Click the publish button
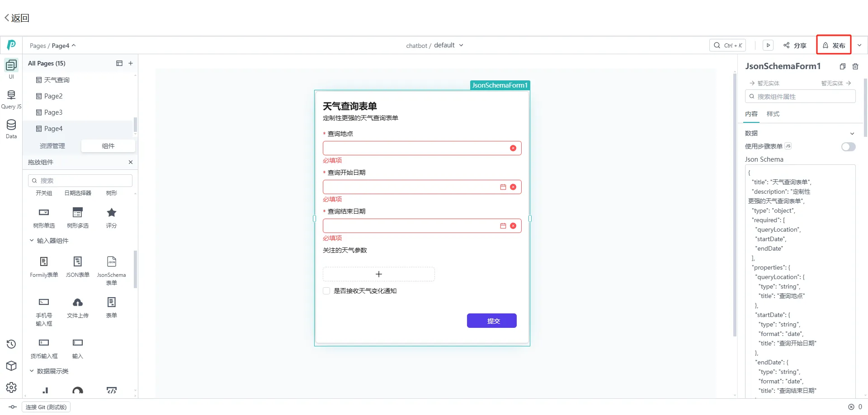Screen dimensions: 868x415 pos(834,45)
